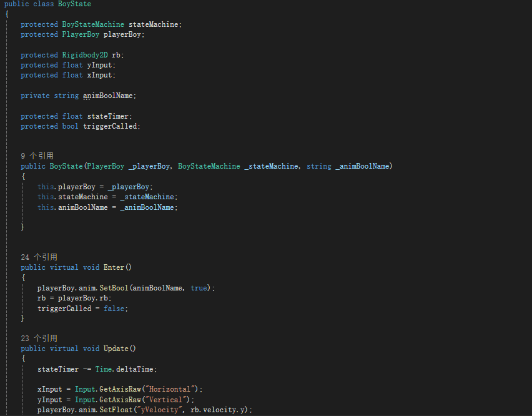Image resolution: width=532 pixels, height=416 pixels.
Task: Click rb.velocity.y in the SetFloat call
Action: [x=217, y=410]
